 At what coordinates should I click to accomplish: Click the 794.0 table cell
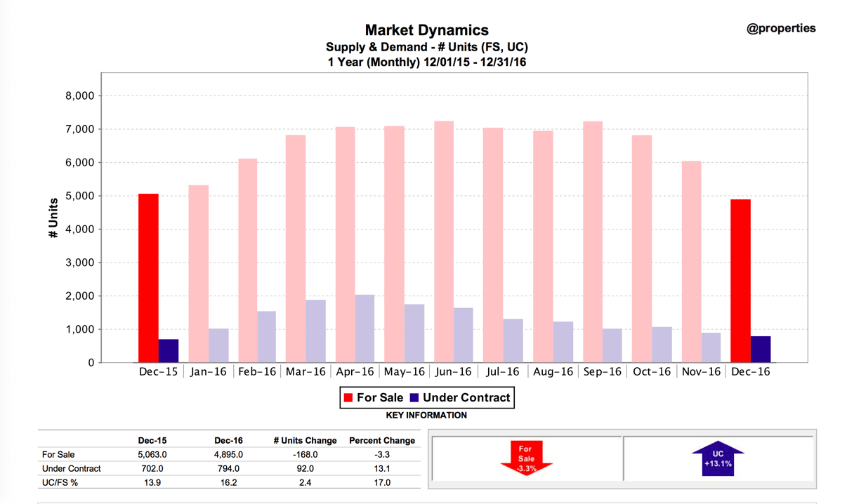[228, 469]
